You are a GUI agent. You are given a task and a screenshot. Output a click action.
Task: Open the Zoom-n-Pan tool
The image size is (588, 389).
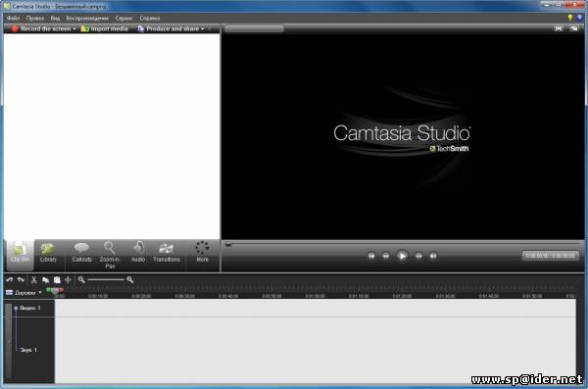tap(110, 255)
